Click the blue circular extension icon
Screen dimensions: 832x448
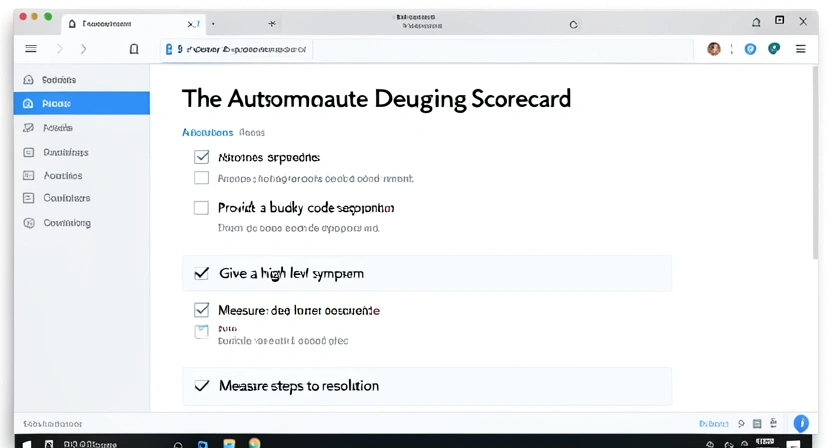[x=750, y=49]
